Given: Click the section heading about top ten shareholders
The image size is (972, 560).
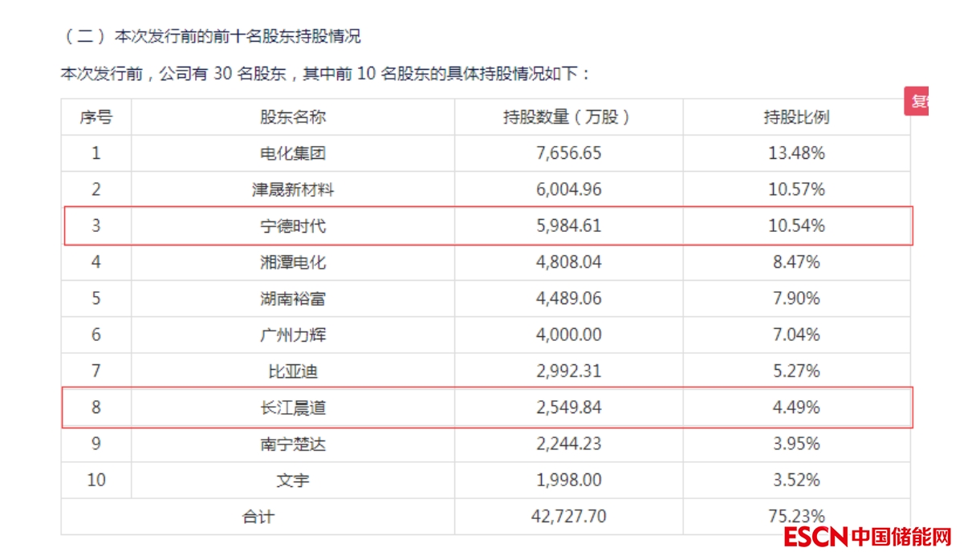Looking at the screenshot, I should pos(212,36).
